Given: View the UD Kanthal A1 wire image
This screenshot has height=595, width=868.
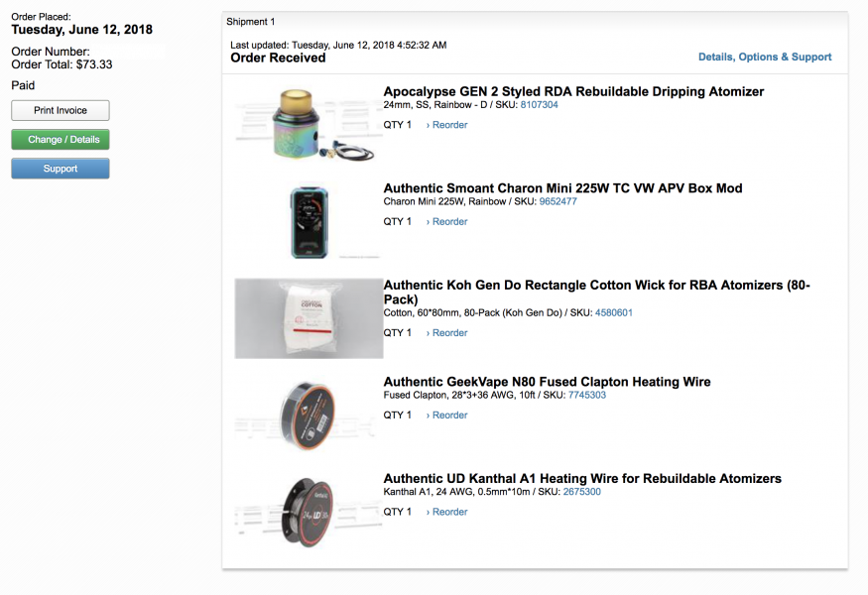Looking at the screenshot, I should click(x=309, y=511).
